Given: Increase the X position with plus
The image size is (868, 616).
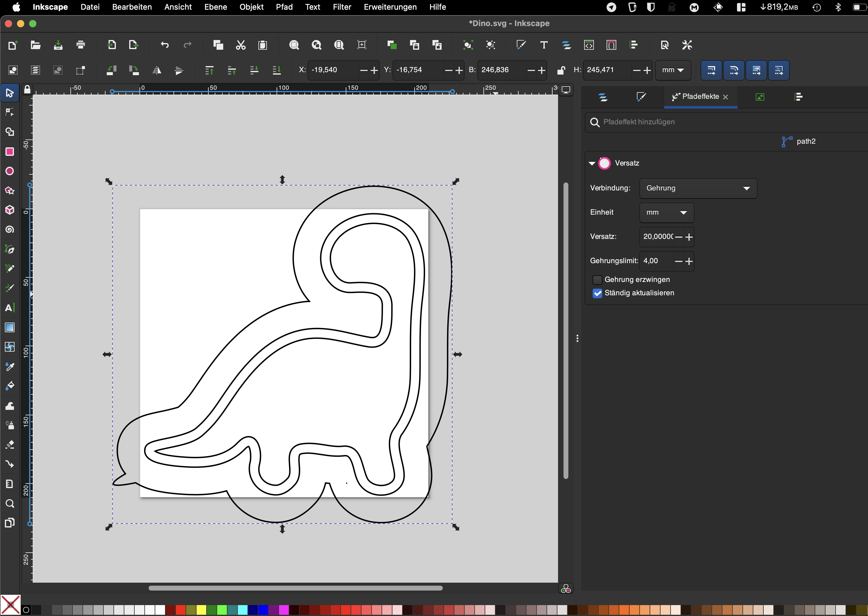Looking at the screenshot, I should coord(374,70).
